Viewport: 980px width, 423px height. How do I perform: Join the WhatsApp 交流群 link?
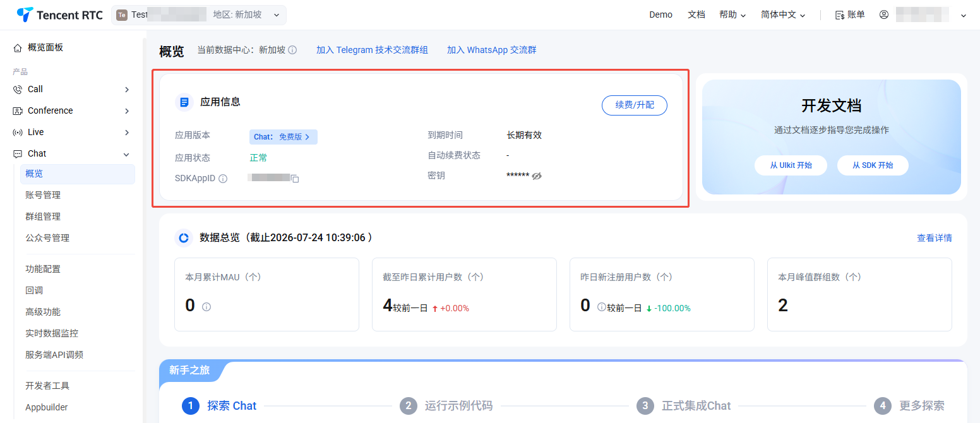(x=492, y=50)
